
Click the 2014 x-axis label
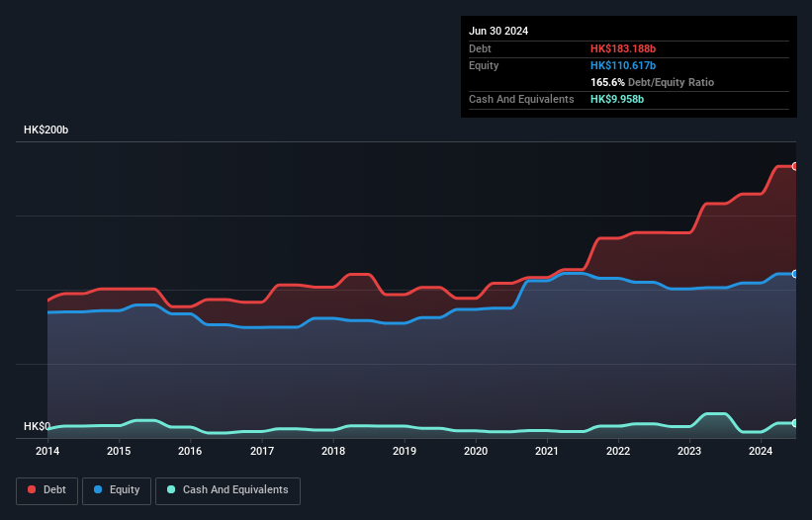(x=47, y=451)
